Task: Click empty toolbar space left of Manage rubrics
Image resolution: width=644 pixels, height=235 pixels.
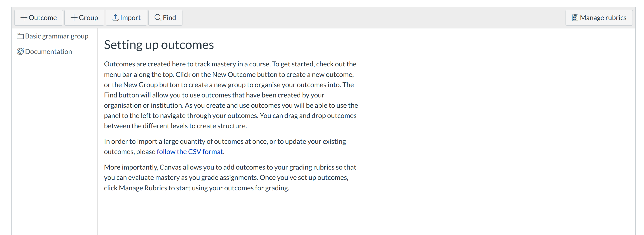Action: pyautogui.click(x=375, y=18)
